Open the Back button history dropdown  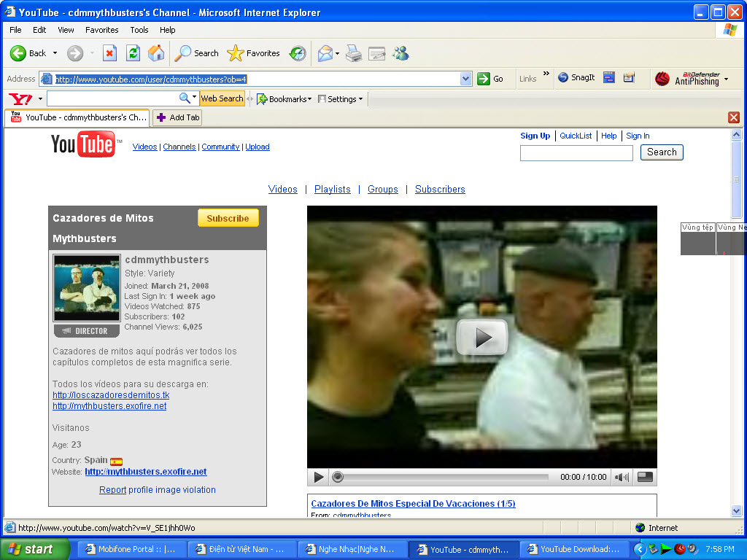pos(55,53)
